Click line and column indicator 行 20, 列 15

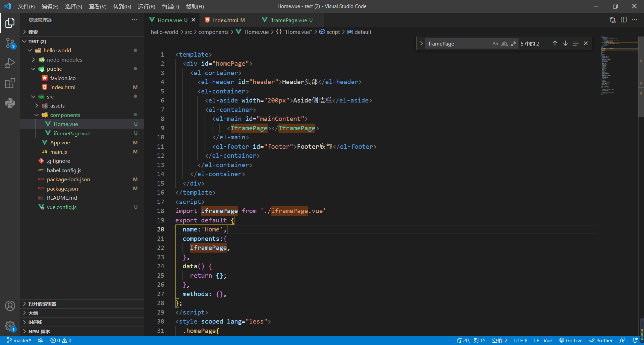(x=471, y=340)
